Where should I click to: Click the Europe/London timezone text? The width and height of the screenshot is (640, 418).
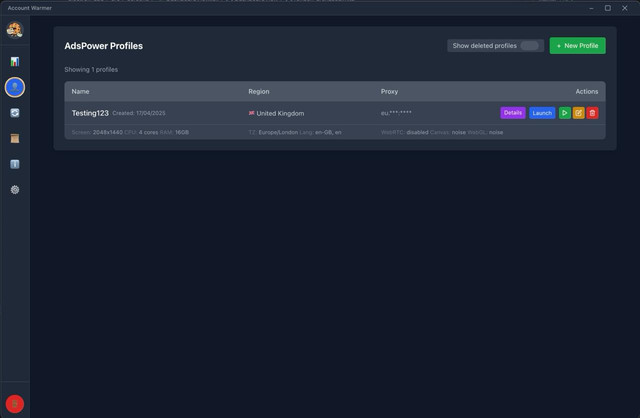coord(278,132)
